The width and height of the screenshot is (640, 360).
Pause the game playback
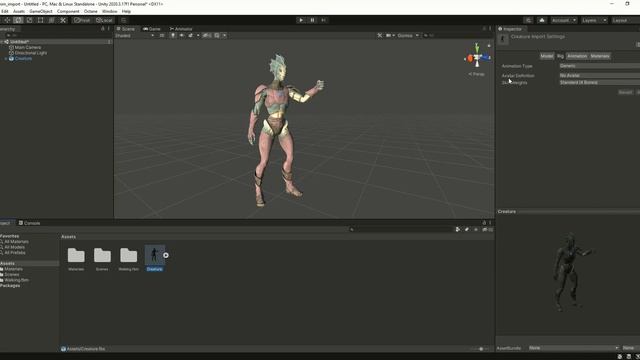pos(312,20)
